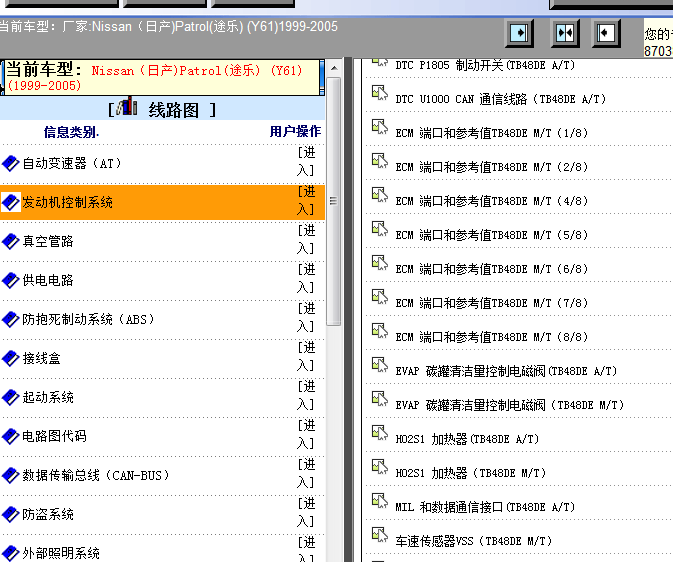Click the diagram icon for DTC U1000 CAN 通信线路

click(380, 93)
